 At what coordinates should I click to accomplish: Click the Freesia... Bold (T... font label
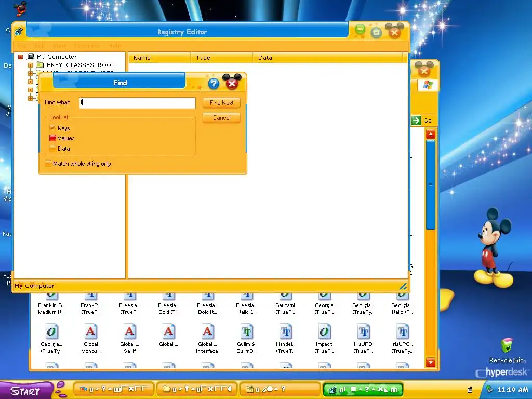coord(169,309)
